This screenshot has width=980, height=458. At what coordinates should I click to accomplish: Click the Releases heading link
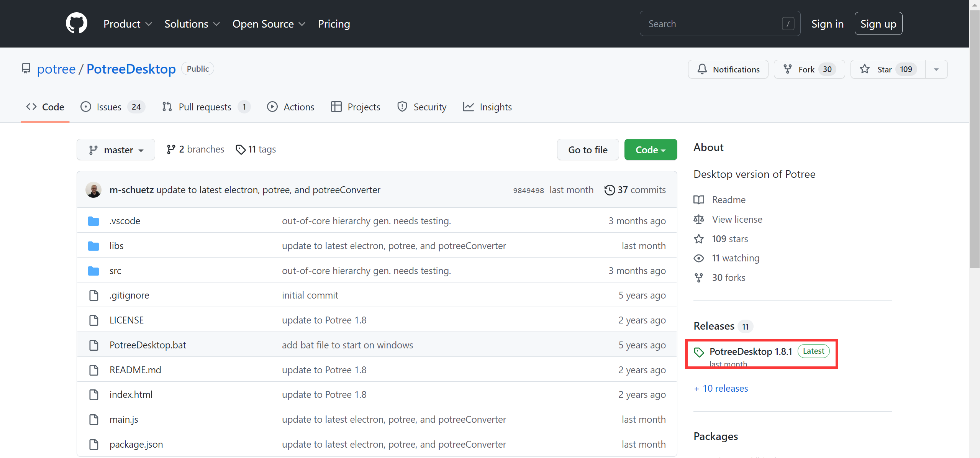[x=714, y=326]
